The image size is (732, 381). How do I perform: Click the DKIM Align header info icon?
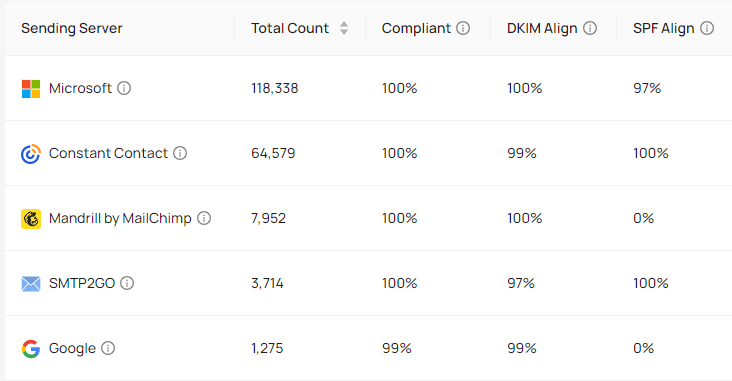pyautogui.click(x=590, y=28)
